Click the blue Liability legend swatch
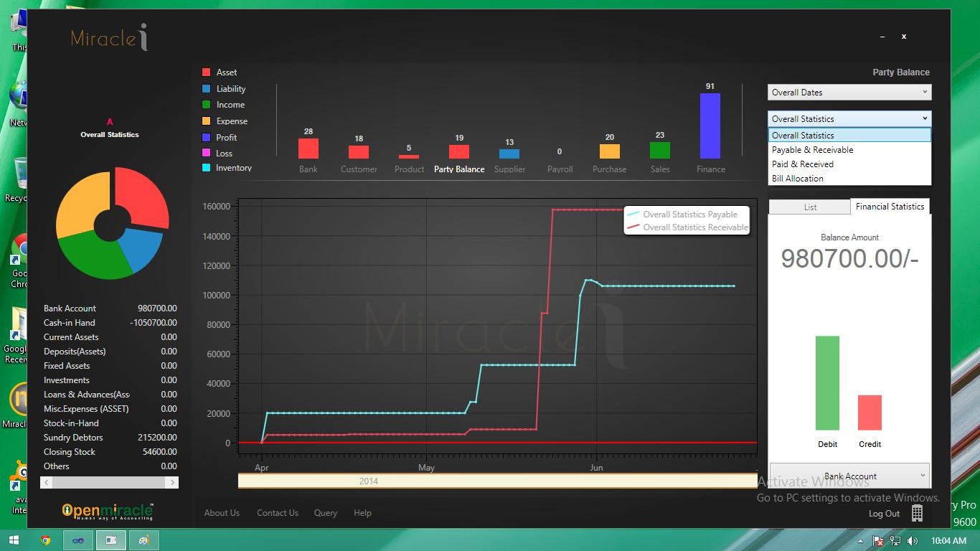 click(x=206, y=89)
